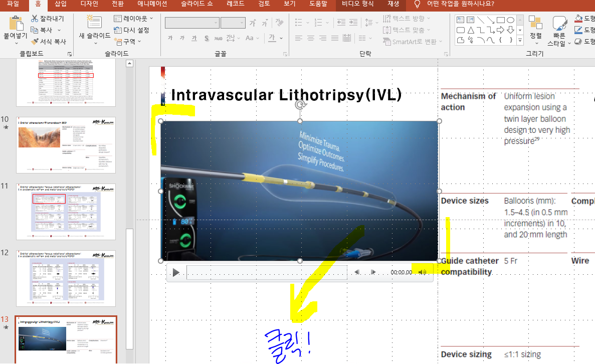
Task: Click the increase list level icon
Action: point(353,23)
